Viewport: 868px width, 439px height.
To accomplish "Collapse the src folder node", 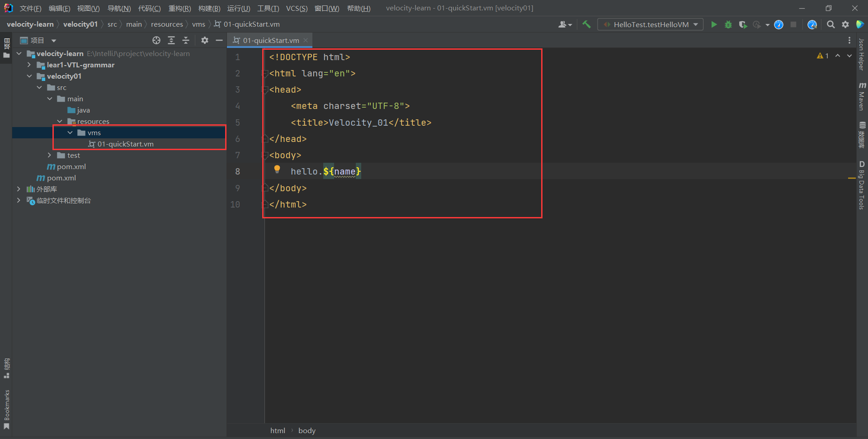I will click(x=40, y=87).
